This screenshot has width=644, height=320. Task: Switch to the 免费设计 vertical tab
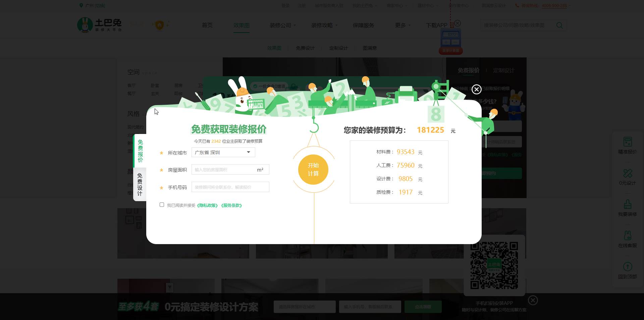pos(140,184)
